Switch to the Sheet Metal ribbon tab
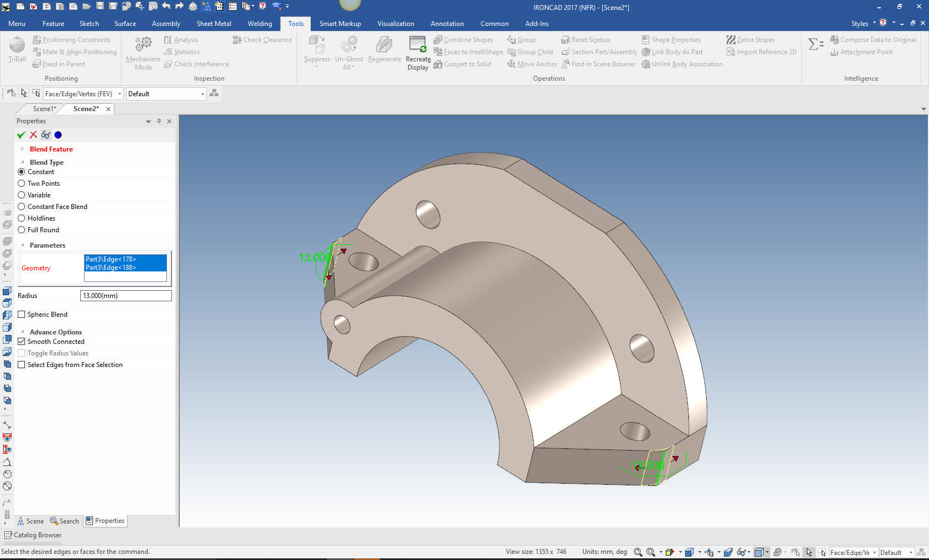This screenshot has width=929, height=560. click(x=213, y=24)
